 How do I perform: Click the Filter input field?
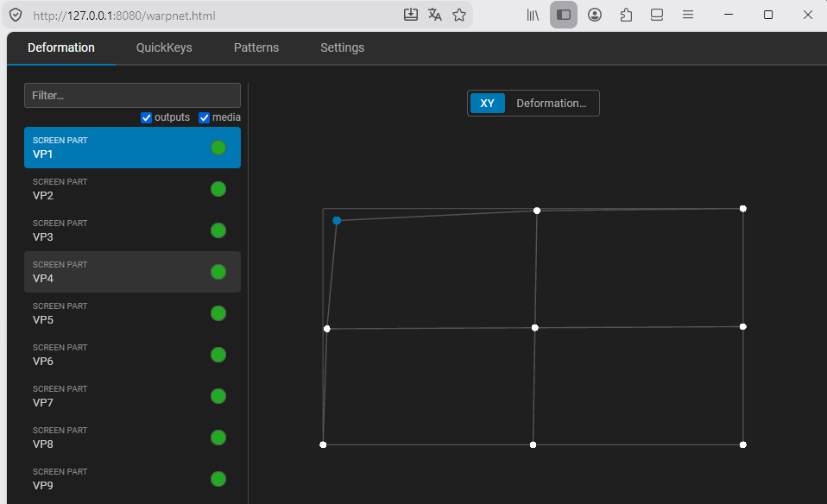coord(132,96)
